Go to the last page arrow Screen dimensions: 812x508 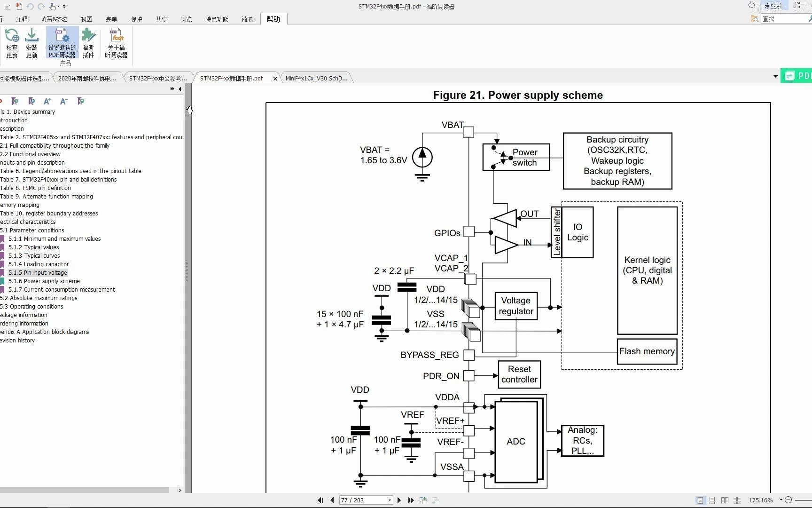(411, 500)
